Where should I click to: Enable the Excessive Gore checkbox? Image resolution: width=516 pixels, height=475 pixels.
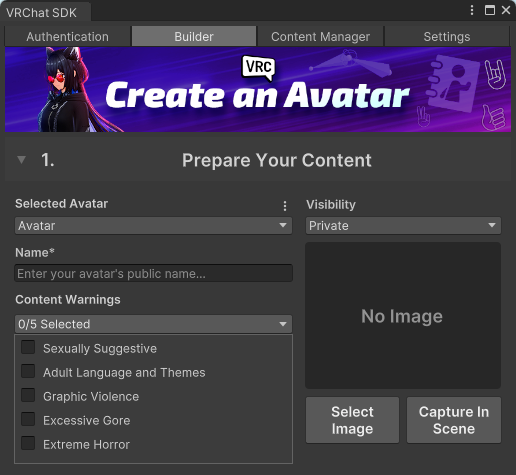coord(28,419)
